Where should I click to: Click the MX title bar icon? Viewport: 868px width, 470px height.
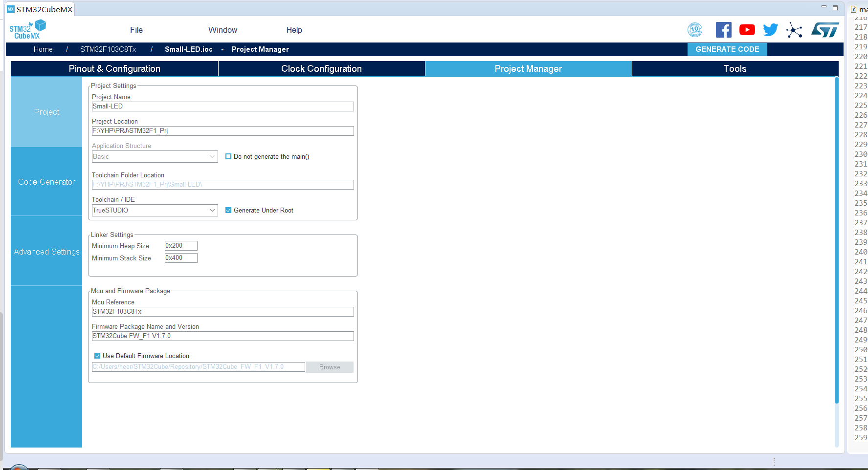click(10, 9)
